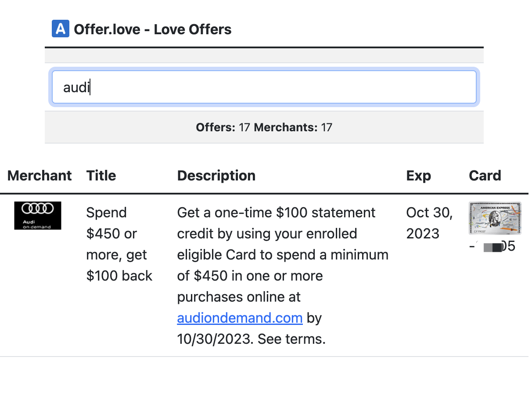Click the blue Offer.love 'A' logo icon
This screenshot has width=532, height=418.
60,29
